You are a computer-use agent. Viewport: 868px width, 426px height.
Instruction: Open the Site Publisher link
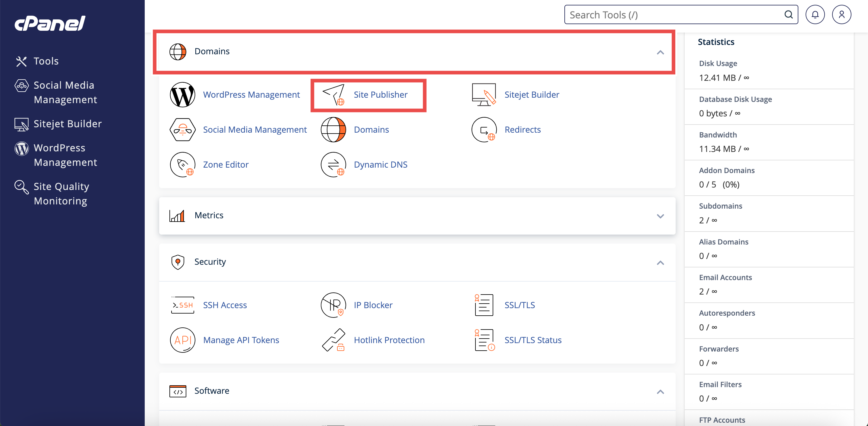click(380, 95)
